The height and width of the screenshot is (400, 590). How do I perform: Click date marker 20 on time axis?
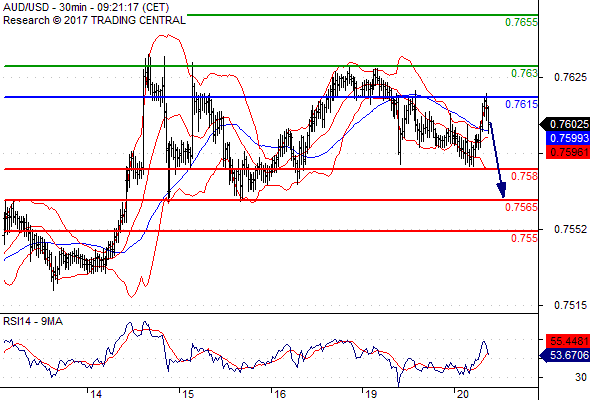pos(462,394)
